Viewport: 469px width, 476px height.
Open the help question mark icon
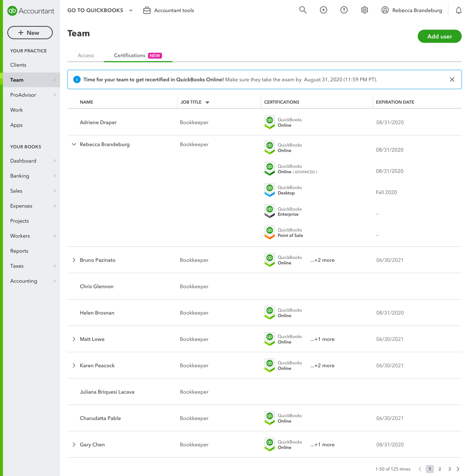tap(344, 10)
